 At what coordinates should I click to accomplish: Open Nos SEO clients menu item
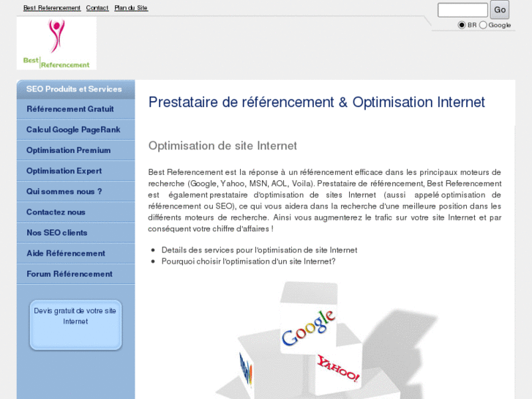75,233
